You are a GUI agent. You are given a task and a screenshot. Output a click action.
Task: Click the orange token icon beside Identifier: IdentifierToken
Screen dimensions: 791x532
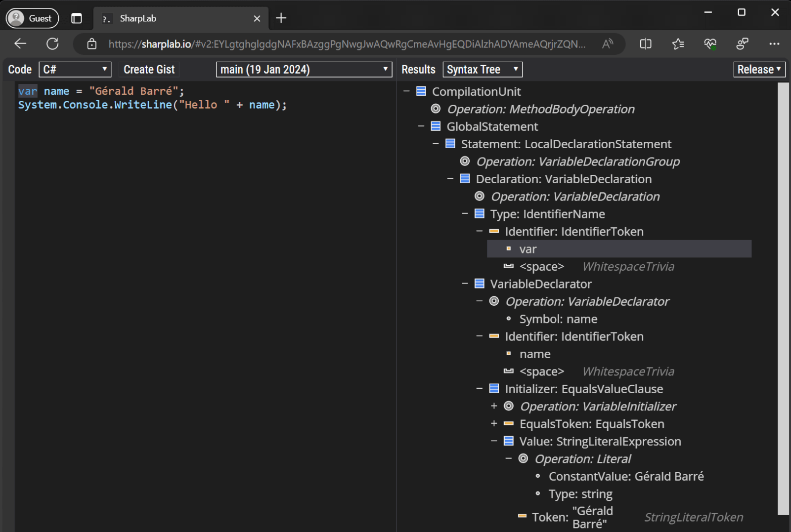pyautogui.click(x=493, y=231)
